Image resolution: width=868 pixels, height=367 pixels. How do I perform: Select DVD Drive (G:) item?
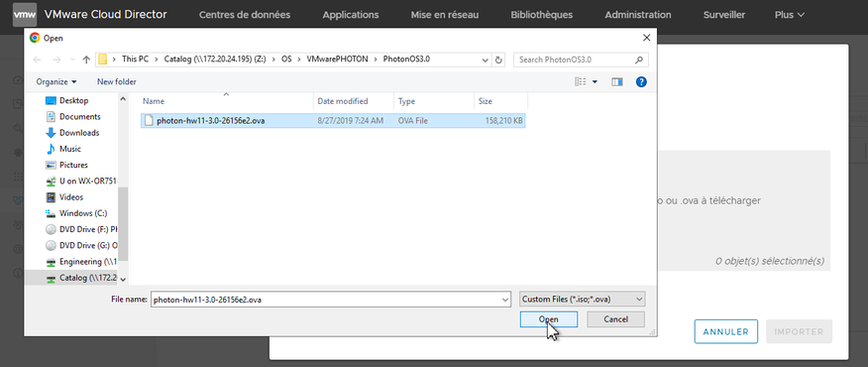pyautogui.click(x=80, y=246)
